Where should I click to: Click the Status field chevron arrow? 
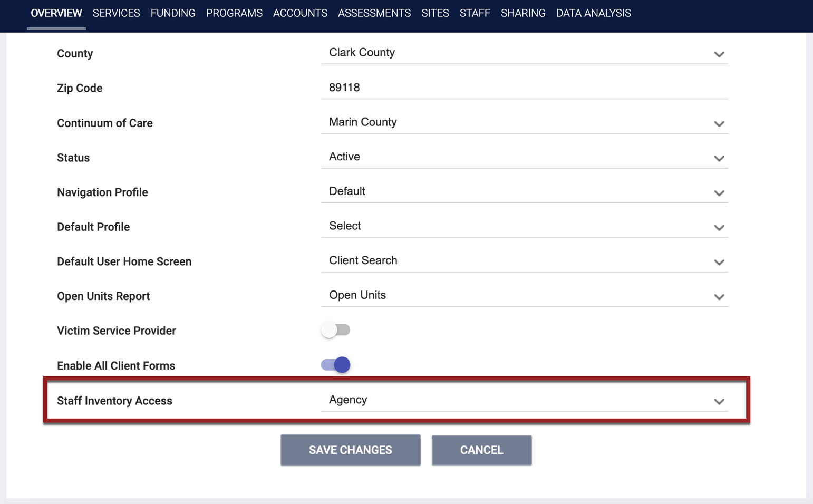[719, 159]
